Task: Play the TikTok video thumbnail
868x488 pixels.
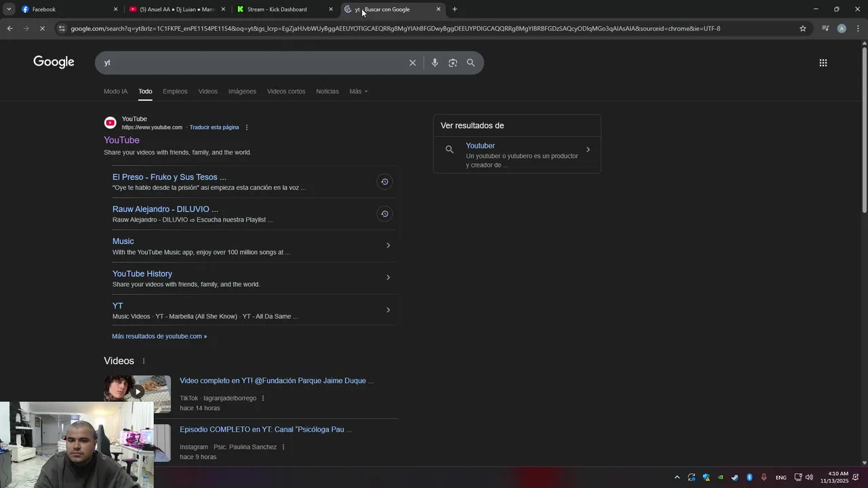Action: coord(137,392)
